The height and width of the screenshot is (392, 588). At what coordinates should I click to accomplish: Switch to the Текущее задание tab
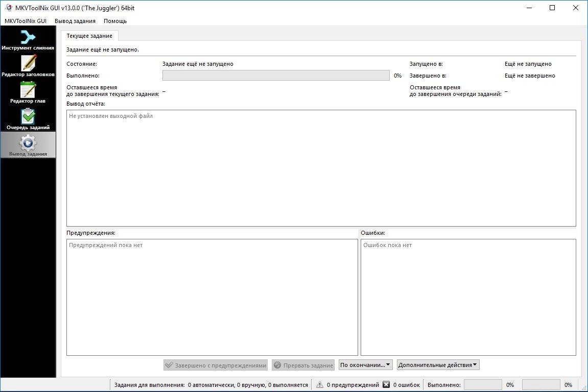coord(89,36)
